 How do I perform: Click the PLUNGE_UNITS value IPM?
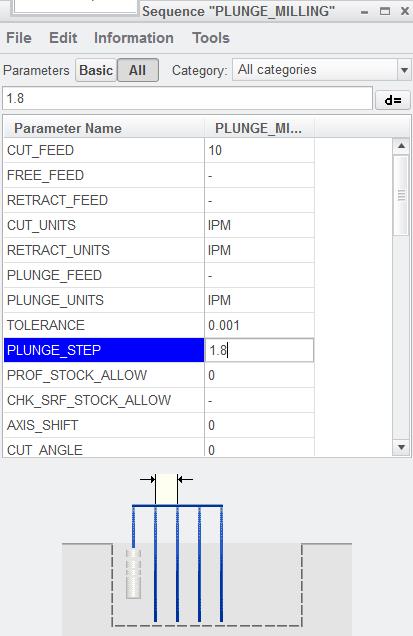point(259,301)
